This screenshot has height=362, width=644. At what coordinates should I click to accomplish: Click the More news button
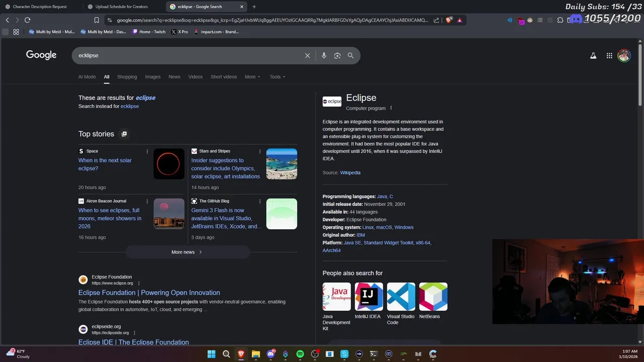tap(187, 252)
